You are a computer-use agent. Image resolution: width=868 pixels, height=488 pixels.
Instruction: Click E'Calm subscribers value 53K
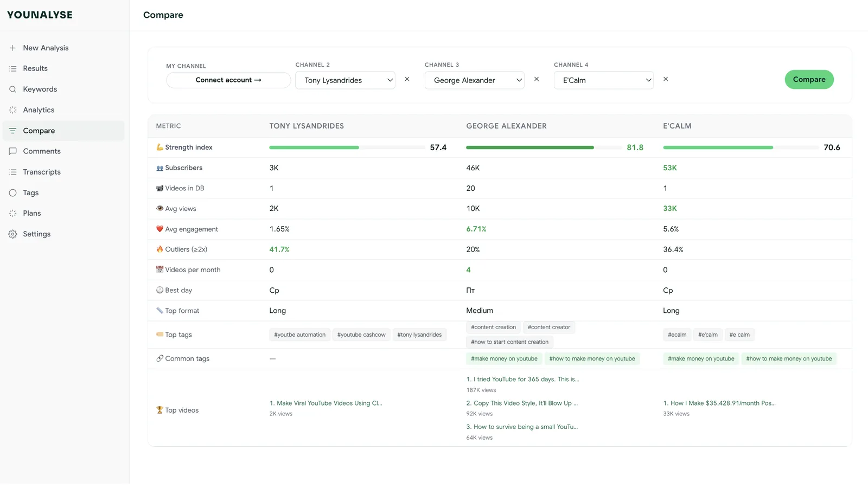[670, 168]
